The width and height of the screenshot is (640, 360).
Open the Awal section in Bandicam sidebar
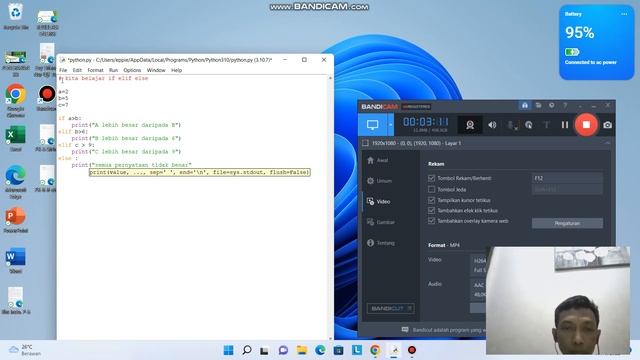[x=377, y=160]
